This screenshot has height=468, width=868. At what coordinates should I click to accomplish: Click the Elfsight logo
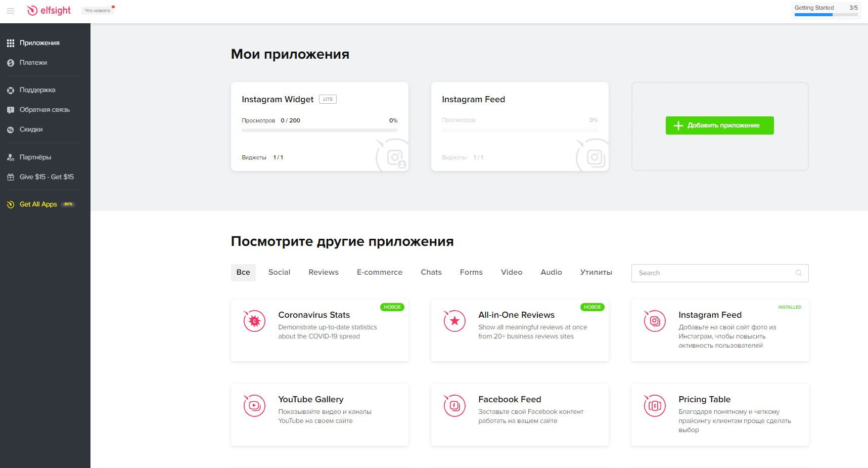[x=49, y=10]
